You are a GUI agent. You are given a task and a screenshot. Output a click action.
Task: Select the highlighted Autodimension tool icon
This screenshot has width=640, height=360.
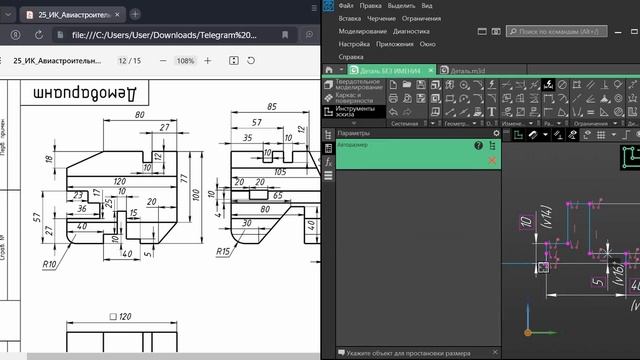coord(548,85)
